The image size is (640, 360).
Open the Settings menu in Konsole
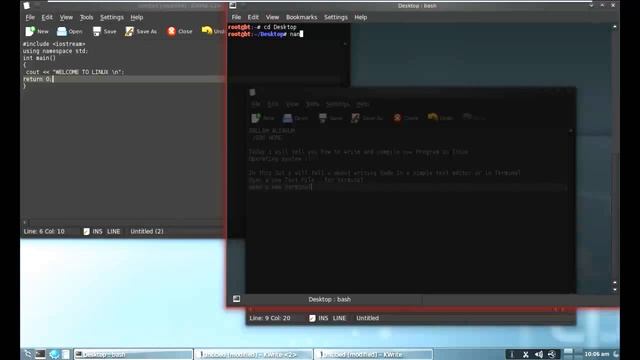click(336, 17)
